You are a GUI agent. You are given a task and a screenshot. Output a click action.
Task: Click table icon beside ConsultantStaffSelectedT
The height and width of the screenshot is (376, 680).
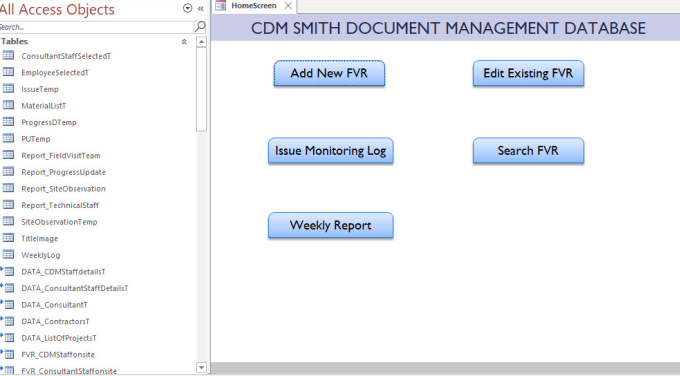8,56
